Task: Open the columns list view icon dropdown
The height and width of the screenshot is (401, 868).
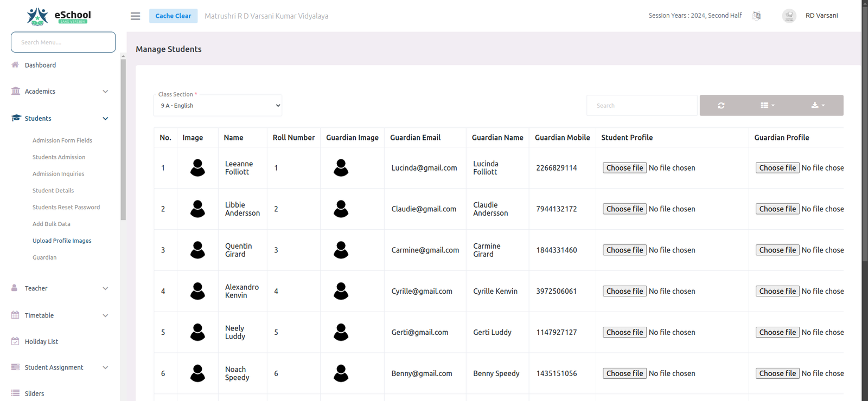Action: pyautogui.click(x=767, y=106)
